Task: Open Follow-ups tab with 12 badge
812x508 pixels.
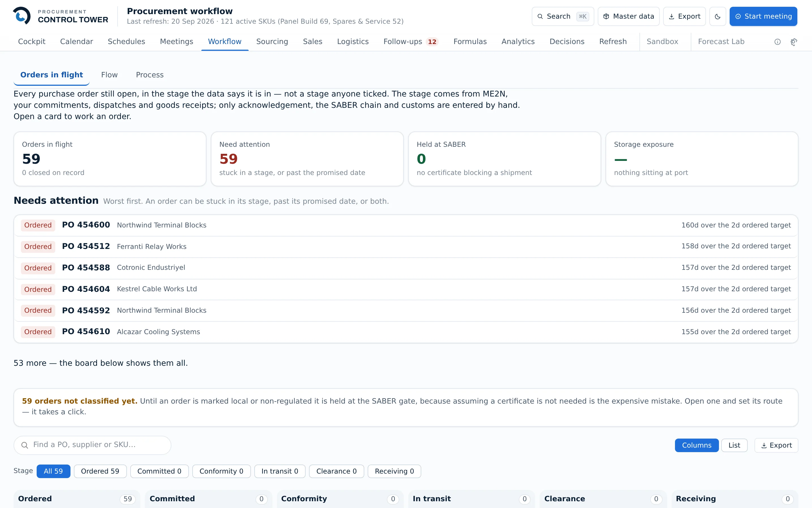Action: (x=411, y=42)
